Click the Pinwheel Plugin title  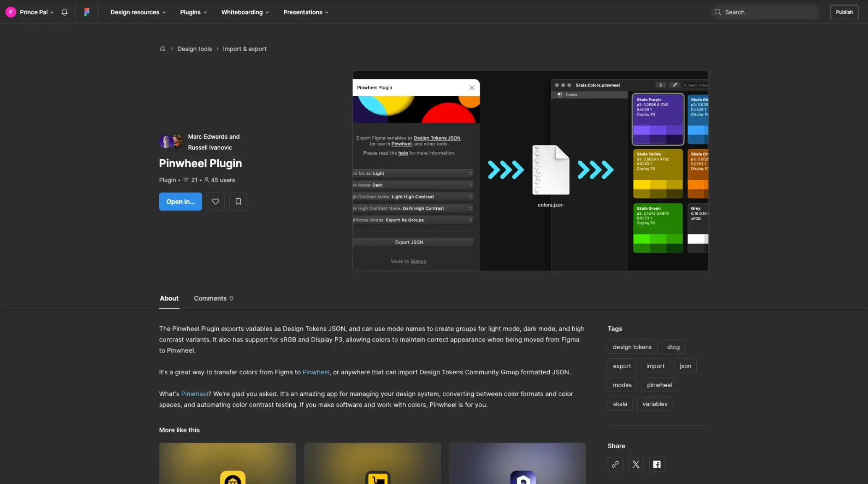(200, 163)
